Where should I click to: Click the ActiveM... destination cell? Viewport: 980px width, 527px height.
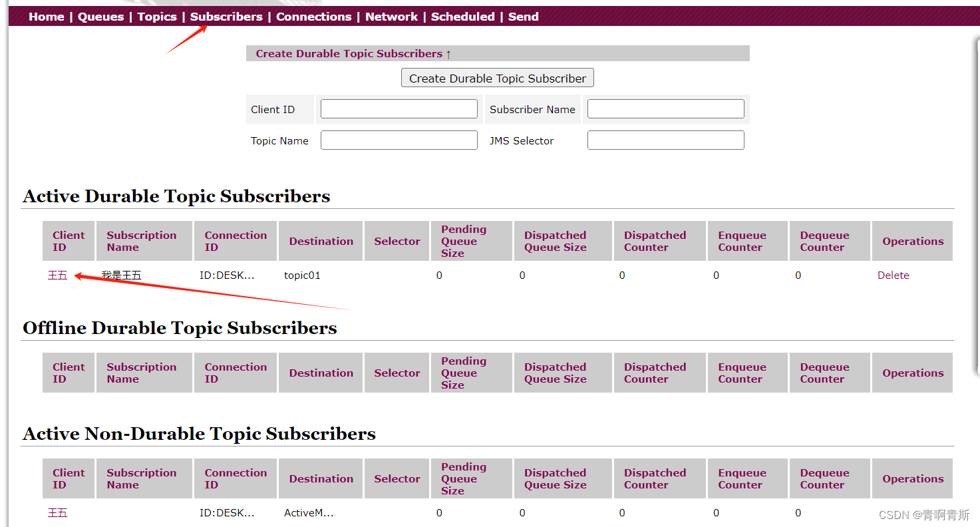coord(309,513)
